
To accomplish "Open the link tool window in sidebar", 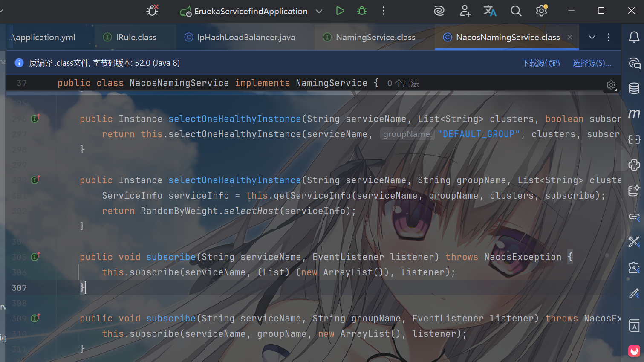I will (x=634, y=217).
